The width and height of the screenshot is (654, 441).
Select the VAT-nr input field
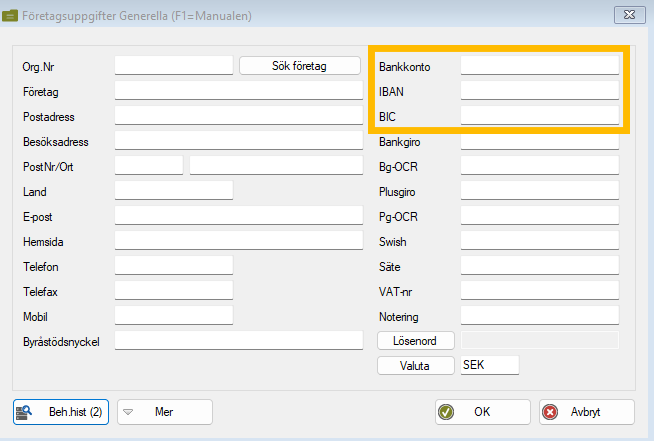tap(539, 291)
